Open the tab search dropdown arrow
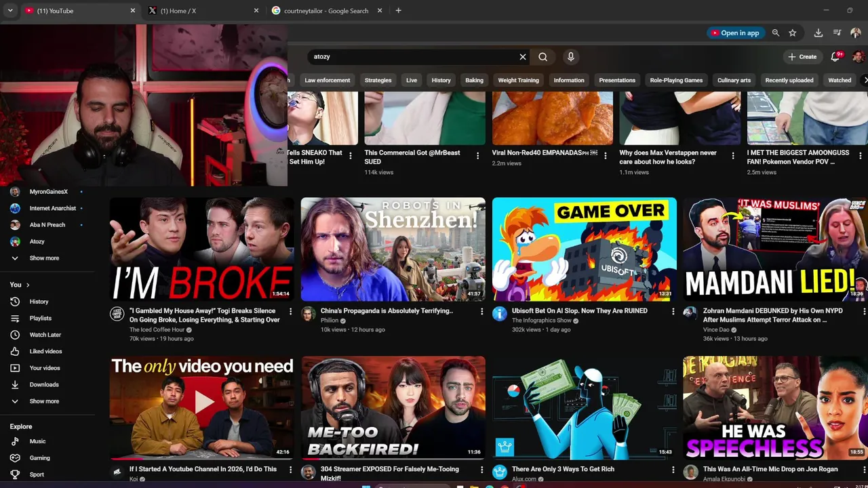This screenshot has height=488, width=868. pos(10,11)
